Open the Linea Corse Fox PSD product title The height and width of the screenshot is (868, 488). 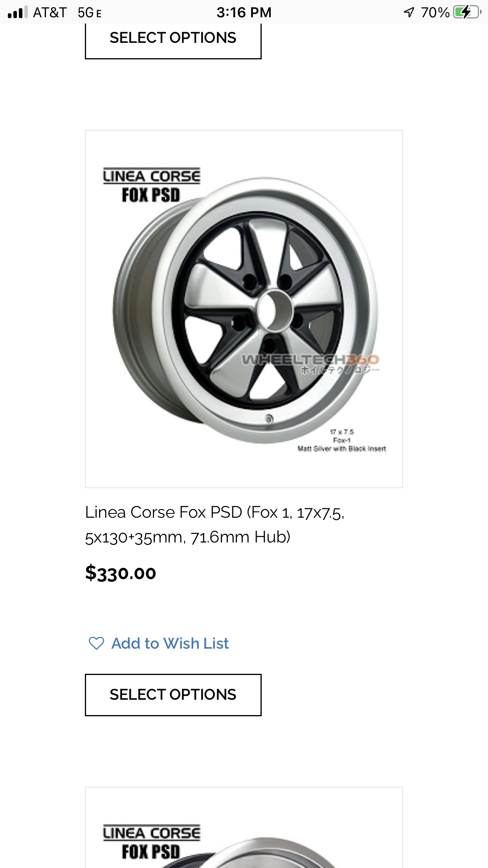[215, 524]
